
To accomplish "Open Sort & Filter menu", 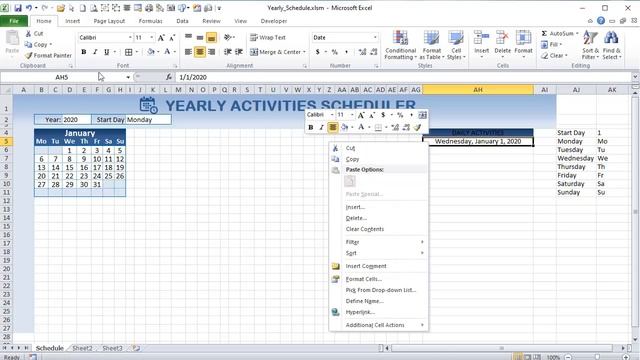I will tap(590, 45).
